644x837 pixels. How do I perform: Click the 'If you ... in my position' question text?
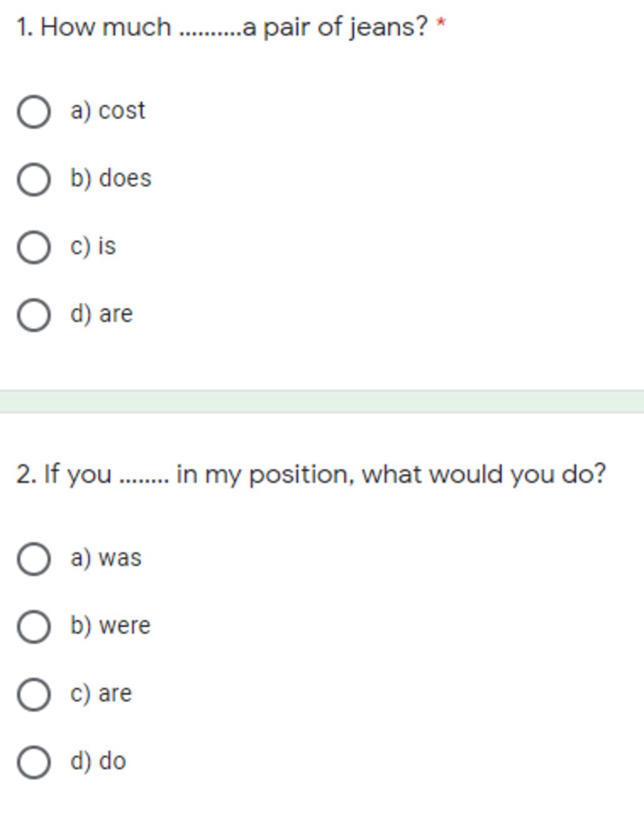pyautogui.click(x=311, y=474)
